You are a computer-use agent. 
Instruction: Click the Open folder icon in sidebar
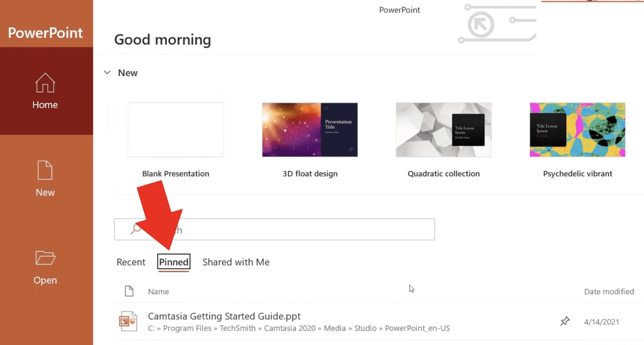(x=44, y=258)
